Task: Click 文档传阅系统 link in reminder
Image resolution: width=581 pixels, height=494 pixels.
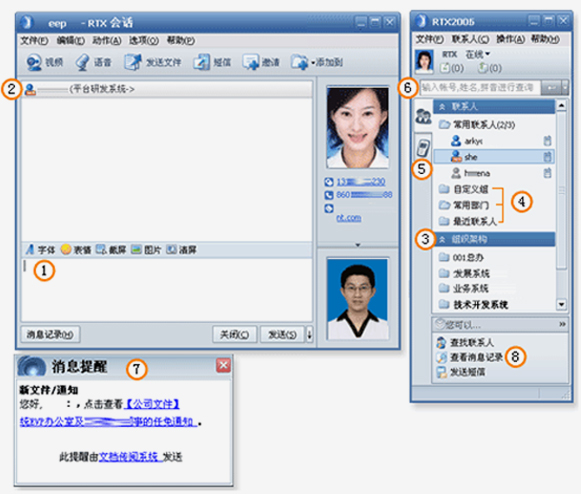Action: pos(130,457)
